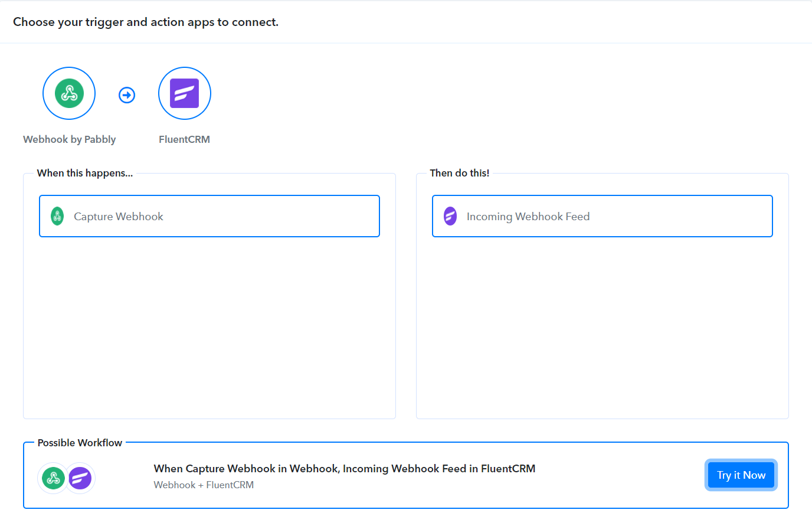Select the Webhook by Pabbly trigger app icon

click(69, 93)
